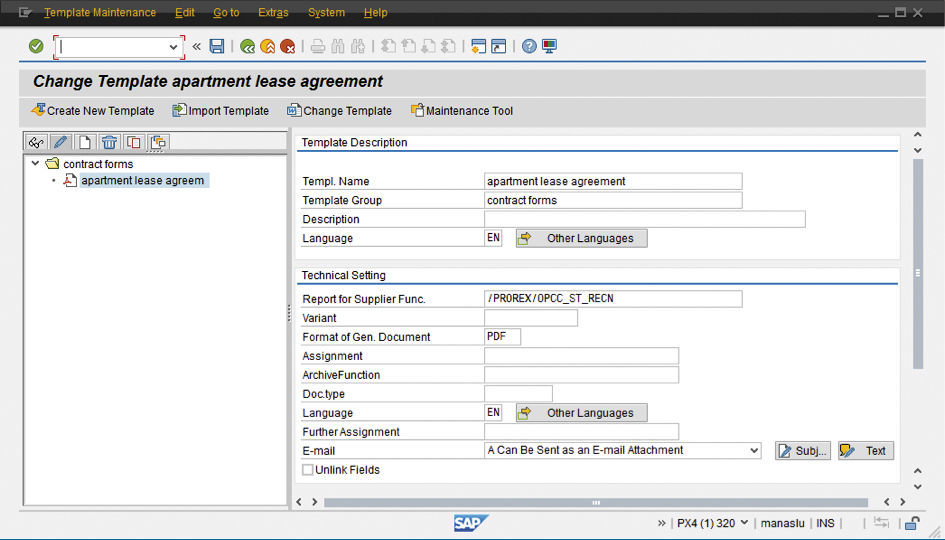The height and width of the screenshot is (540, 945).
Task: Click the green Back arrow icon
Action: [x=247, y=47]
